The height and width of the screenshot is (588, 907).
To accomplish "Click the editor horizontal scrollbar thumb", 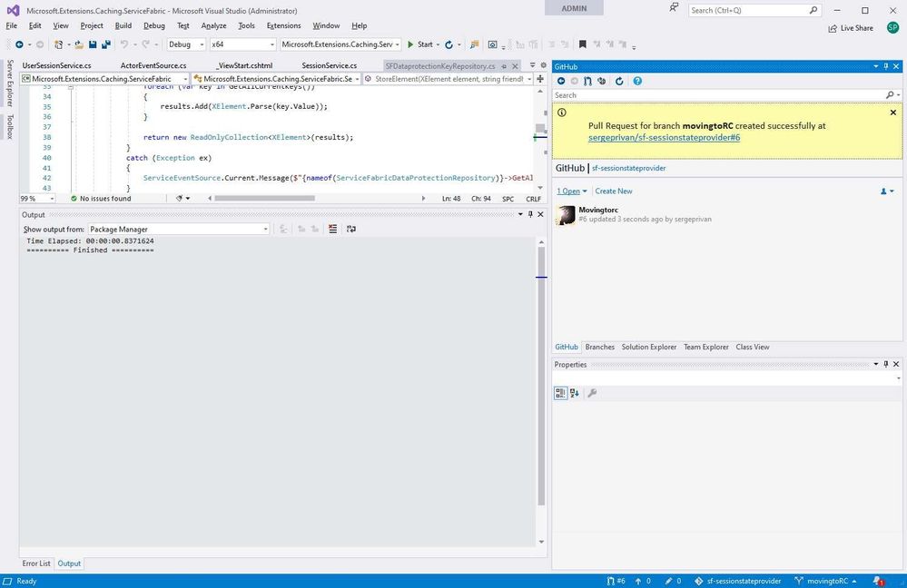I will click(x=264, y=199).
